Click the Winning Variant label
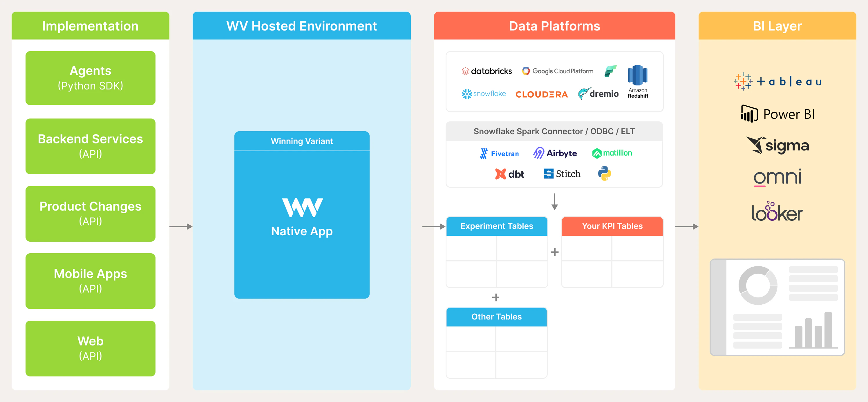 point(302,141)
